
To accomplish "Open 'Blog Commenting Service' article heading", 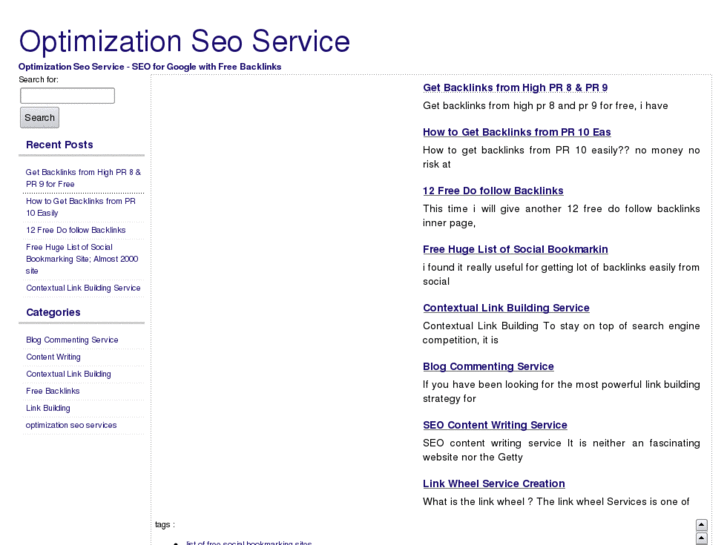I will pos(488,366).
